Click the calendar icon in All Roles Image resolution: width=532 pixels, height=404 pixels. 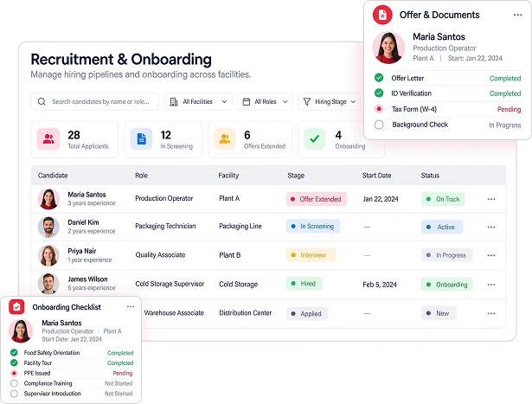click(x=247, y=102)
